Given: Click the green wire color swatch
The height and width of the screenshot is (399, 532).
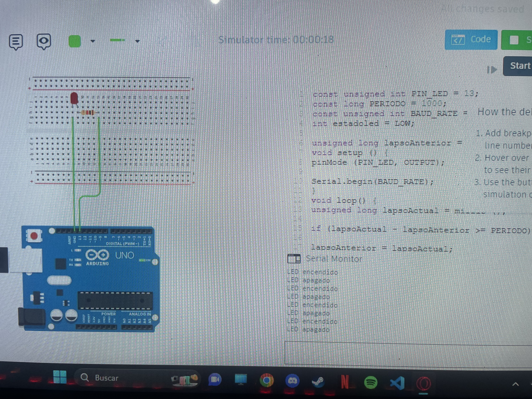Looking at the screenshot, I should (75, 41).
